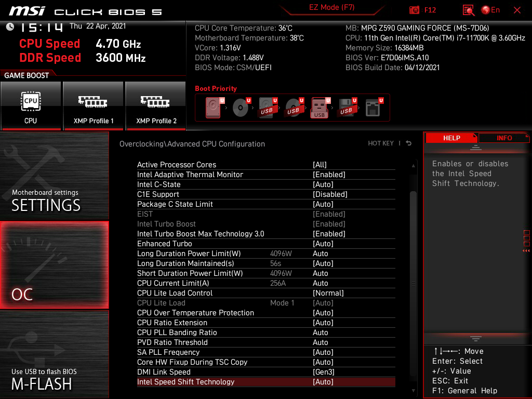
Task: Select the highlighted USB key boot icon
Action: pos(320,108)
